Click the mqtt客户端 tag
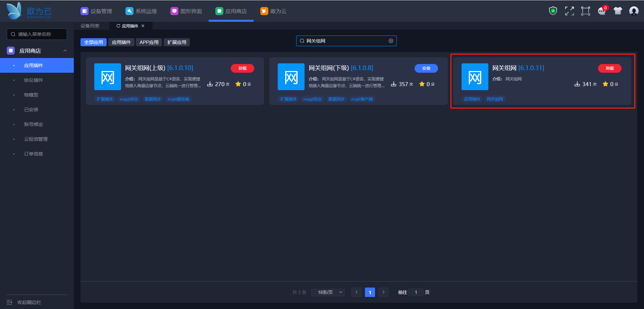 362,99
